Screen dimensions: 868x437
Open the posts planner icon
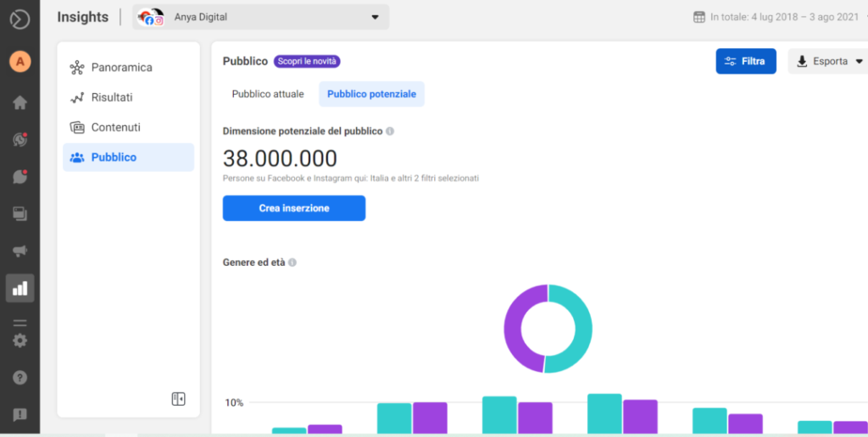pos(20,214)
